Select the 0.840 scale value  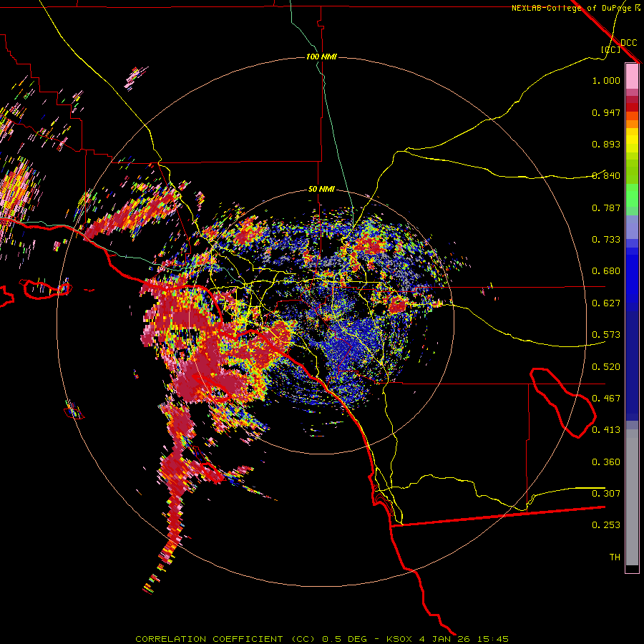pyautogui.click(x=606, y=176)
